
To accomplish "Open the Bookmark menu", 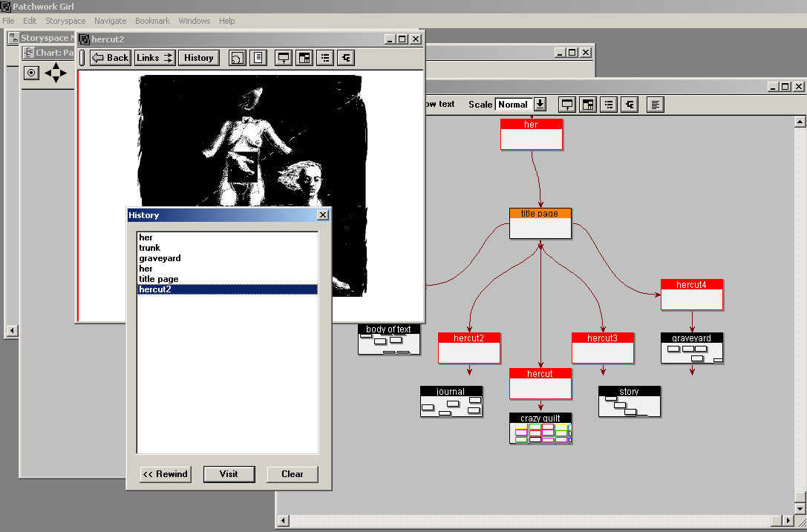I will [152, 21].
